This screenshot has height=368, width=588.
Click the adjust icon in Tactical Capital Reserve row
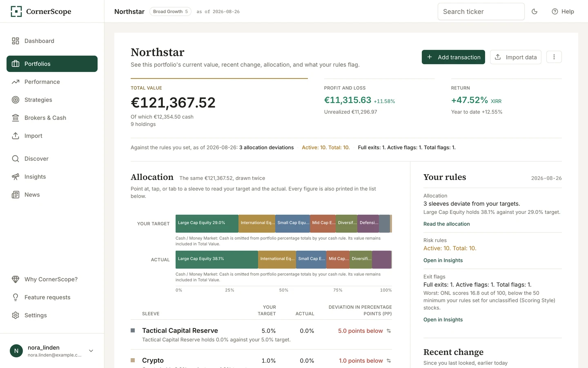click(389, 331)
